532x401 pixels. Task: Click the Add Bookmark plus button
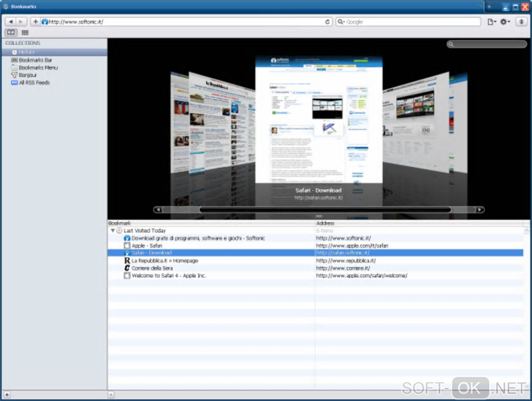pyautogui.click(x=35, y=22)
